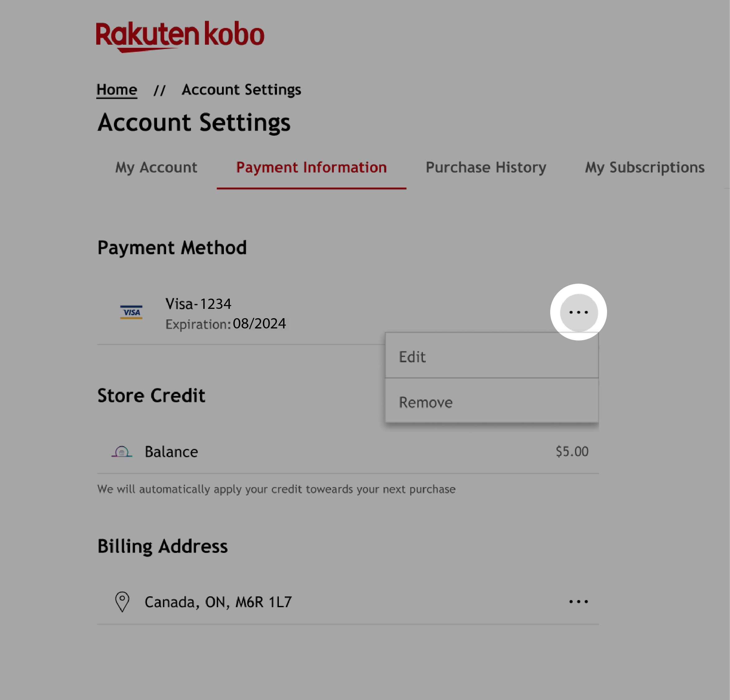The height and width of the screenshot is (700, 730).
Task: Click the Rakuten Kobo home logo
Action: [x=179, y=34]
